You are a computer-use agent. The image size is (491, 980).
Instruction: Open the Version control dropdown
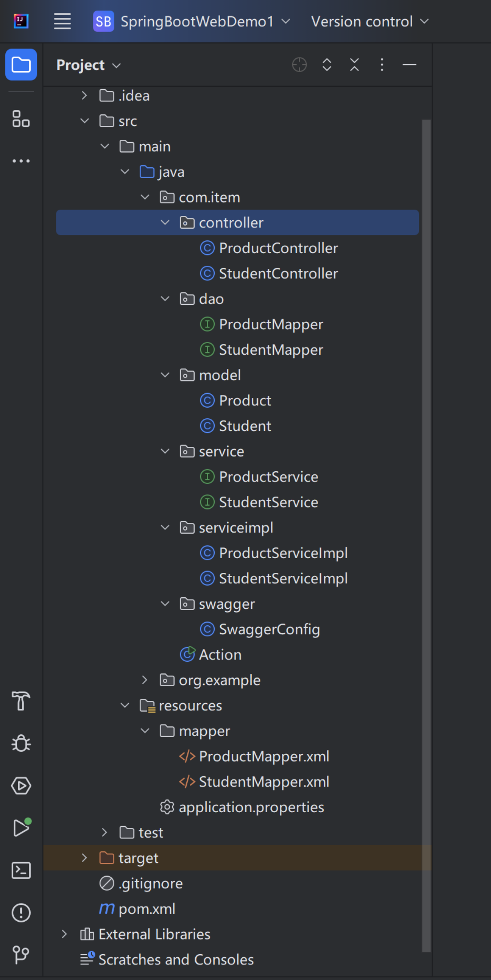tap(370, 21)
